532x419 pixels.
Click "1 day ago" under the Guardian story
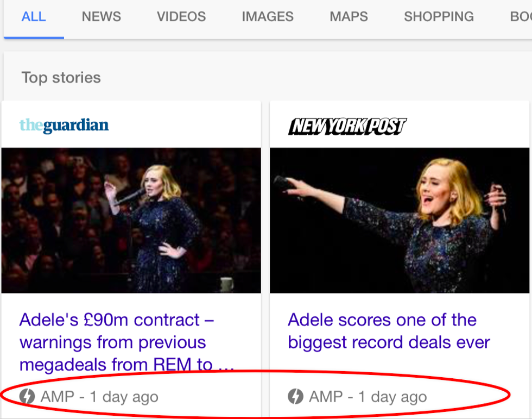[124, 397]
